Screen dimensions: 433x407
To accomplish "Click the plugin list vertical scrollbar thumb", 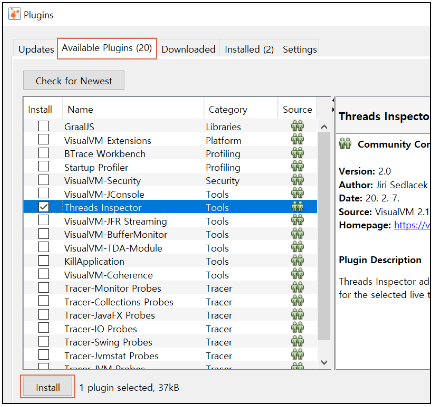I will (324, 236).
